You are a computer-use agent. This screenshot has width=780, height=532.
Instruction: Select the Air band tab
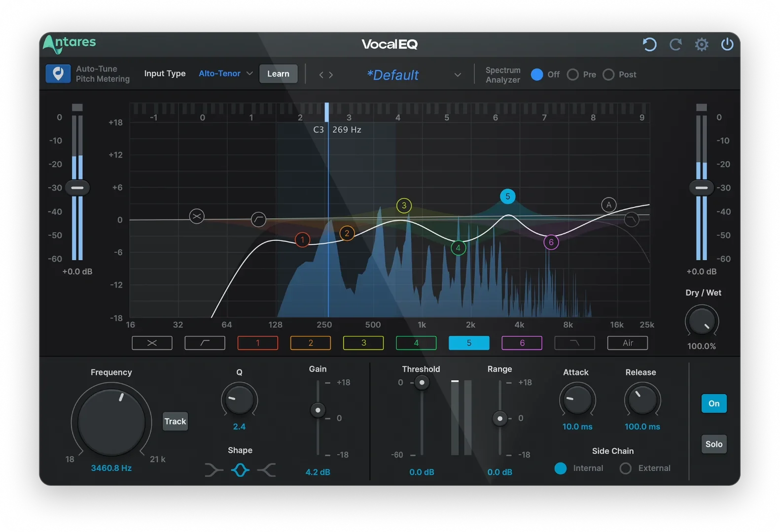click(x=628, y=343)
